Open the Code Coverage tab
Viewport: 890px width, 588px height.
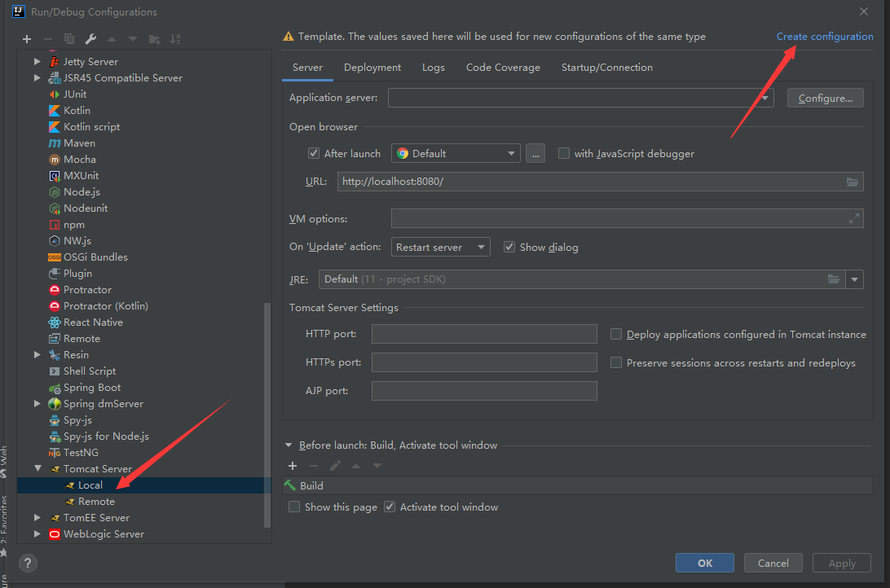(503, 68)
